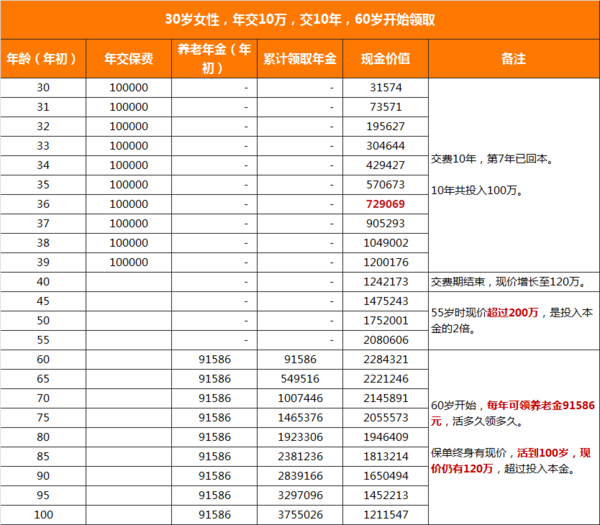Click age cell '55'
The image size is (600, 525).
(x=43, y=340)
